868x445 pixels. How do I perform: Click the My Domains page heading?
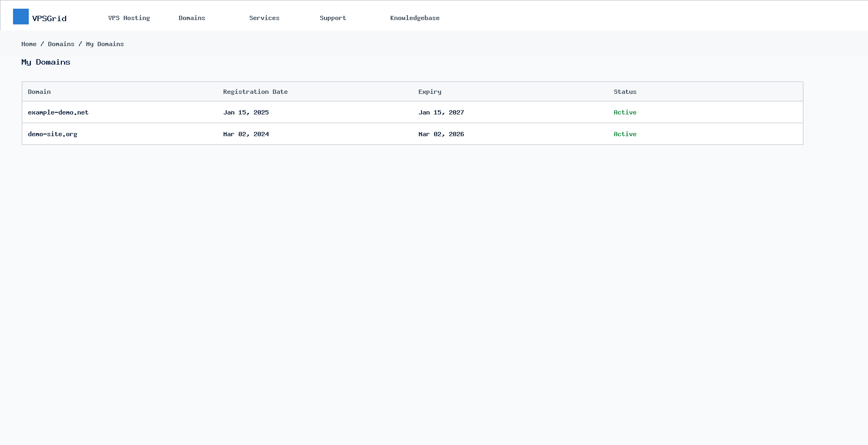click(x=46, y=62)
